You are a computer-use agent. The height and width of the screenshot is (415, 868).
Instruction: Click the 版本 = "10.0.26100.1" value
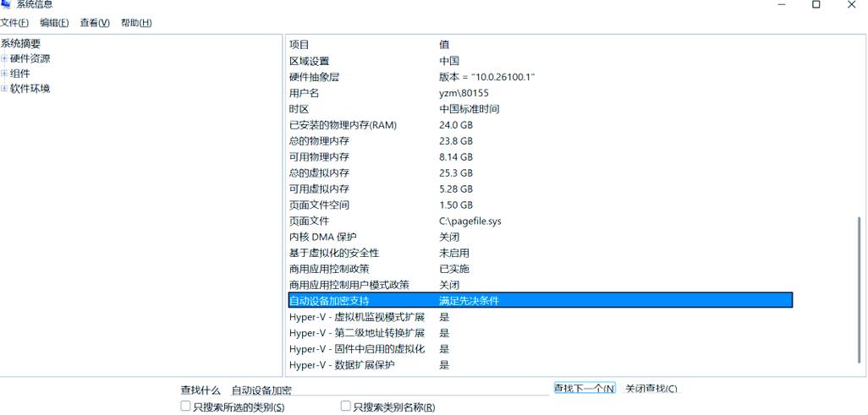tap(487, 77)
